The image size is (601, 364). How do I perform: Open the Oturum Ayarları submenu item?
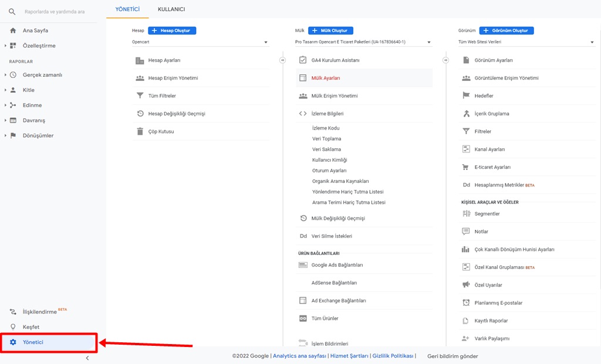click(329, 171)
